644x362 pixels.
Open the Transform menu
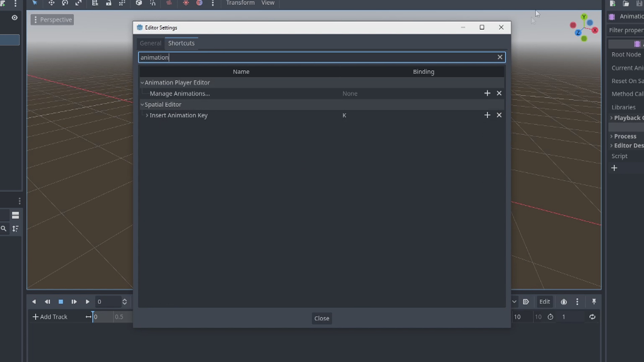tap(240, 3)
